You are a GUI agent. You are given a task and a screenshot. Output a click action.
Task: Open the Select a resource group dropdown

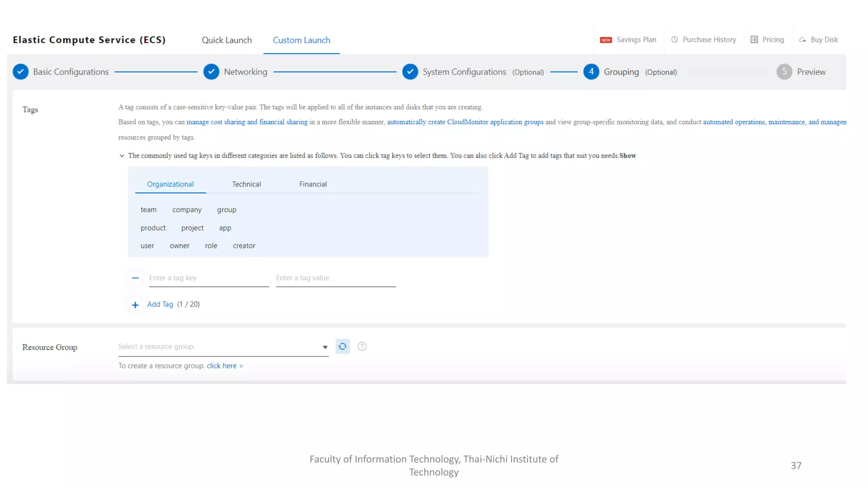point(223,347)
